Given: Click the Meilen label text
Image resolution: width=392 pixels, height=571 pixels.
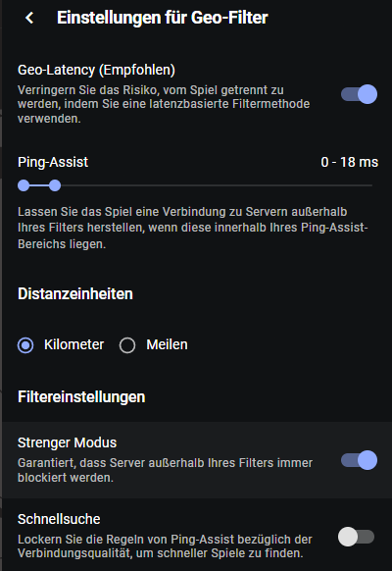Looking at the screenshot, I should pyautogui.click(x=167, y=344).
